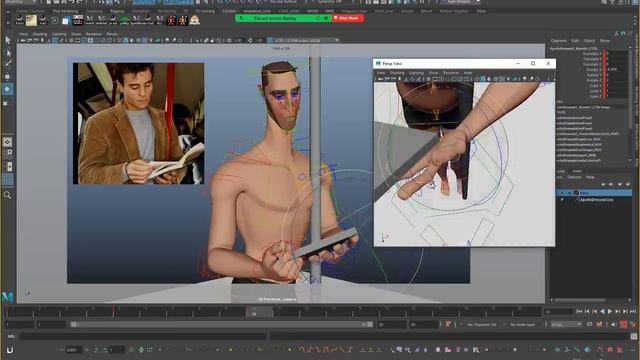This screenshot has height=360, width=640.
Task: Choose the Paint Selection tool
Action: click(x=8, y=64)
